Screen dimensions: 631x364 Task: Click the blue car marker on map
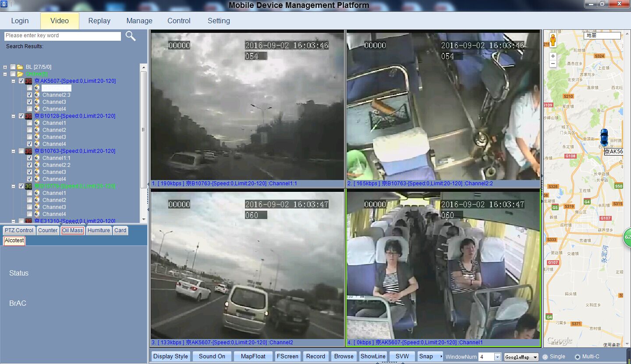604,137
